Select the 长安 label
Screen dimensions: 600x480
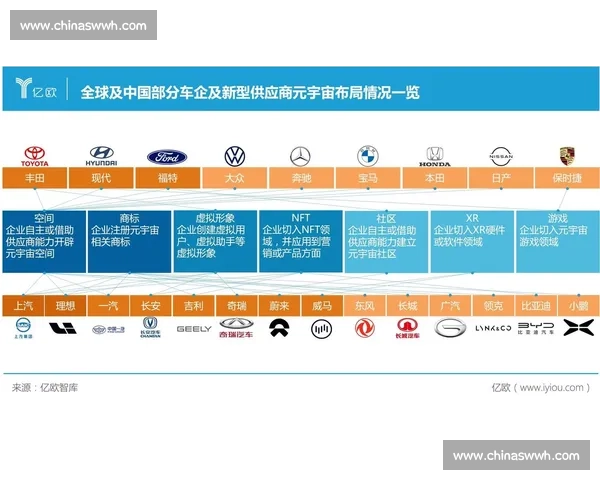click(150, 305)
